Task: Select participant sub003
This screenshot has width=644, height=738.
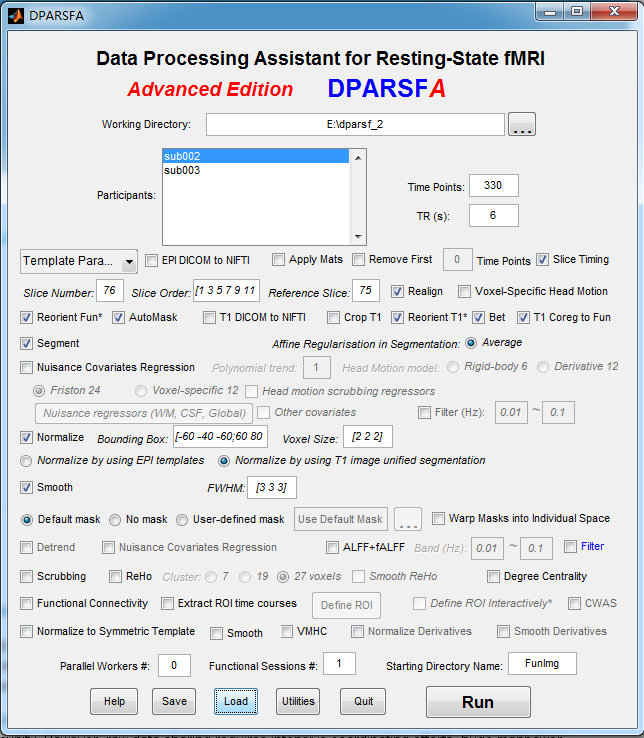Action: (x=256, y=170)
